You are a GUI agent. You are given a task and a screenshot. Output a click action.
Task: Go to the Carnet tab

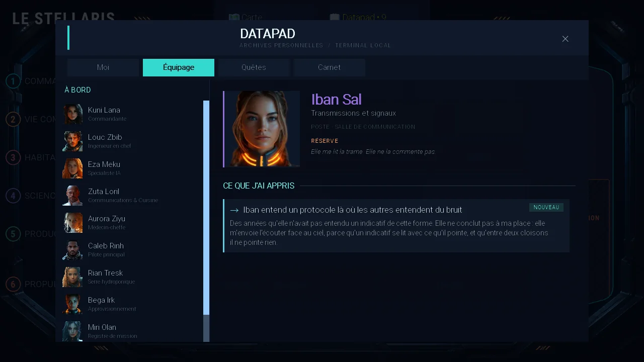(x=329, y=67)
